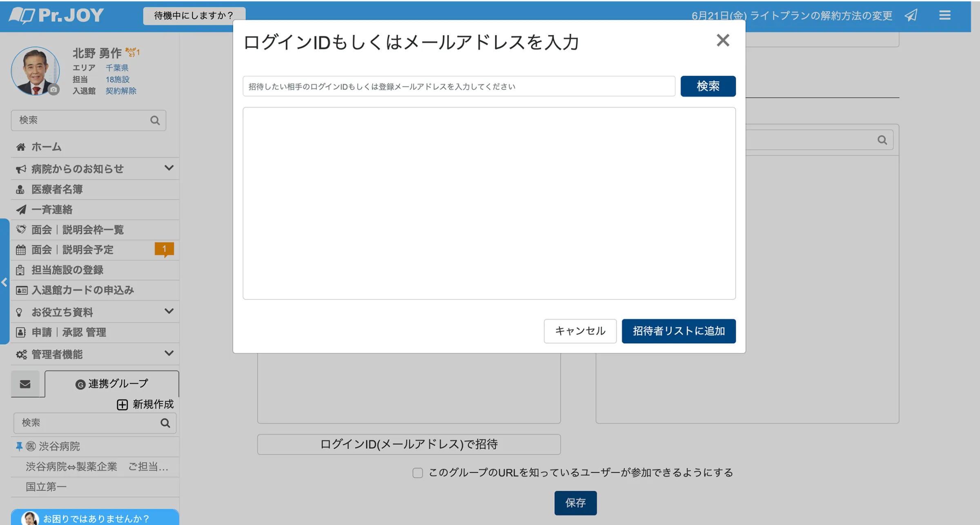Close the login ID dialog
The height and width of the screenshot is (525, 980).
pos(723,40)
